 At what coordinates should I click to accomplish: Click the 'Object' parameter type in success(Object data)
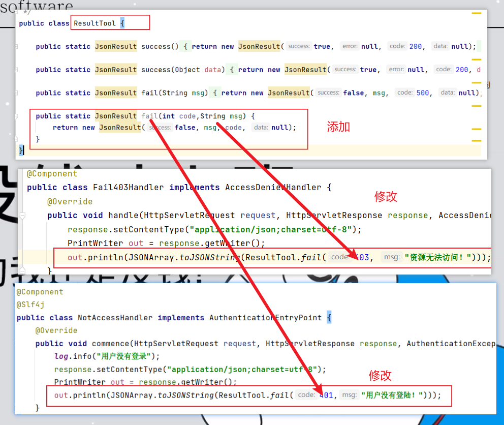click(x=187, y=70)
